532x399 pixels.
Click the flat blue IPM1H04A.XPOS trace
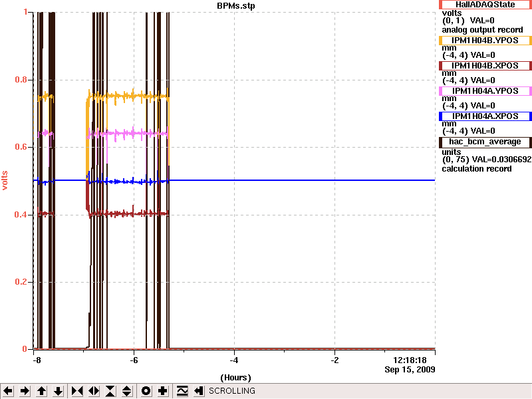tap(302, 180)
